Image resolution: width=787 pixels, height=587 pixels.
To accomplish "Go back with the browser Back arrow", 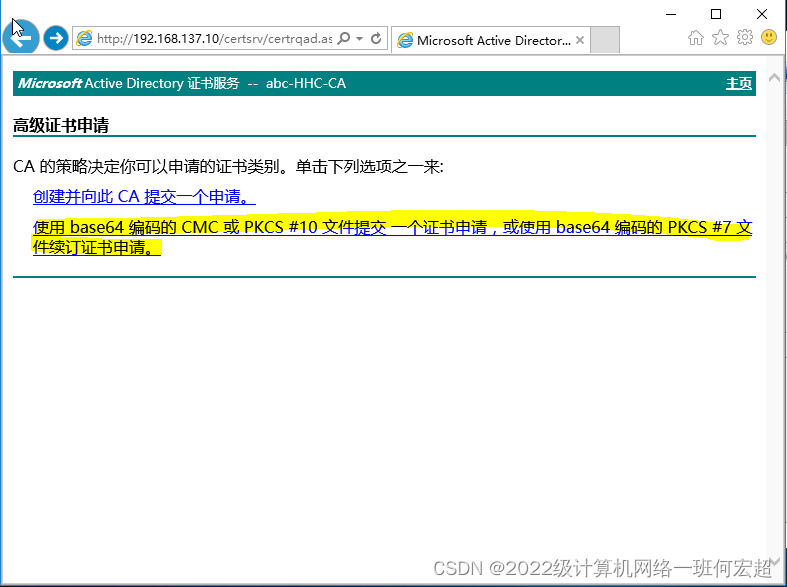I will (x=21, y=37).
